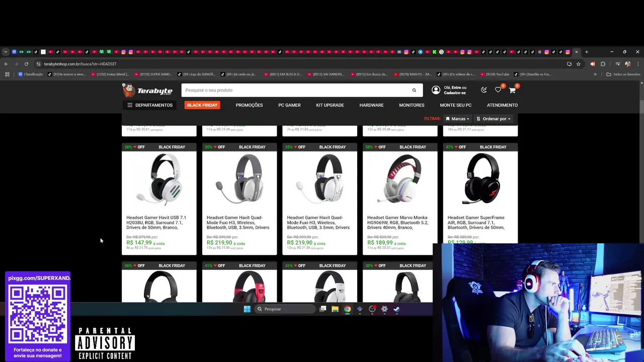Click the search magnifier icon
644x362 pixels.
click(x=414, y=90)
